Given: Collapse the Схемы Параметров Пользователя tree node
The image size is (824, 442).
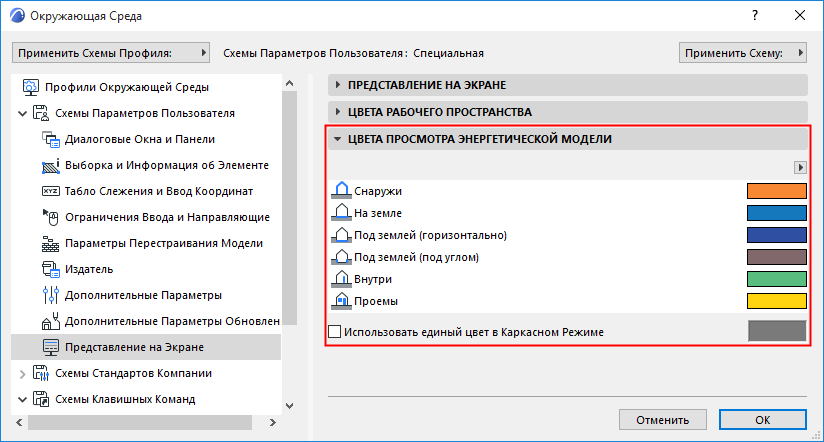Looking at the screenshot, I should (x=23, y=114).
